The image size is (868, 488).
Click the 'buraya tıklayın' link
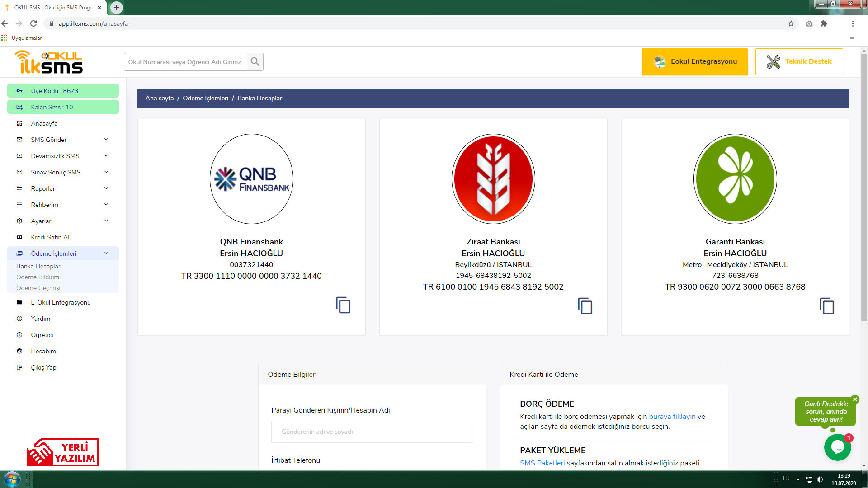tap(672, 417)
